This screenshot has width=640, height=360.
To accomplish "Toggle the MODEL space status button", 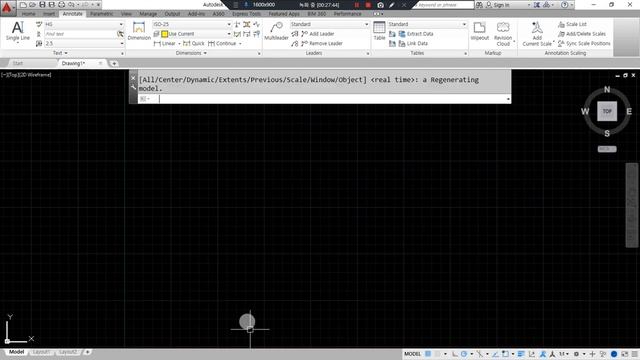I will point(412,354).
